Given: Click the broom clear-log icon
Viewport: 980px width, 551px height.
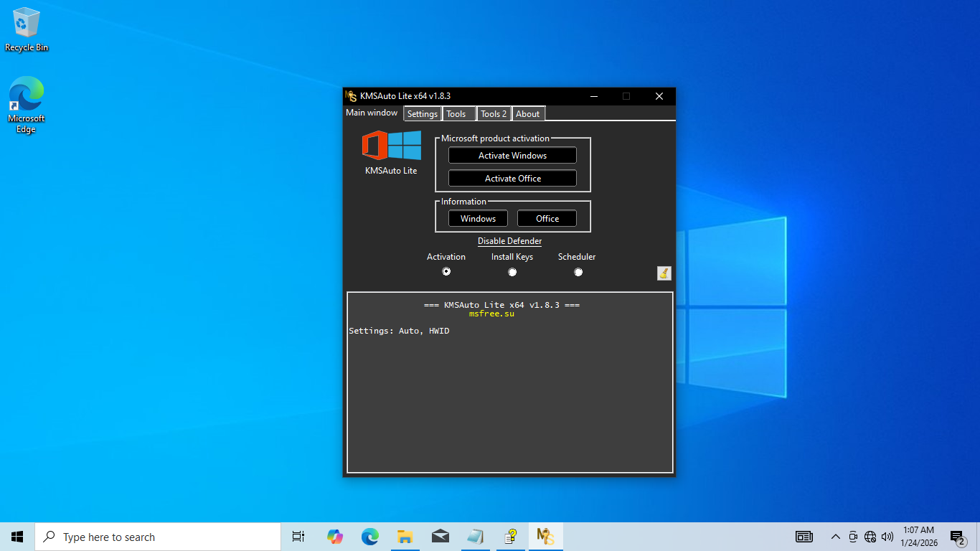Looking at the screenshot, I should tap(664, 273).
